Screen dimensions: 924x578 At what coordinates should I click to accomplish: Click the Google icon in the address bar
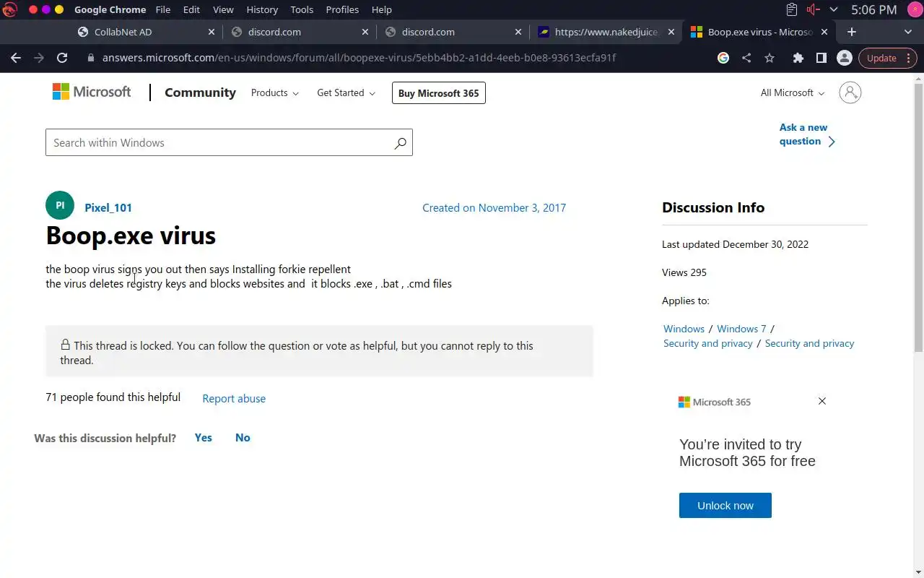[723, 58]
